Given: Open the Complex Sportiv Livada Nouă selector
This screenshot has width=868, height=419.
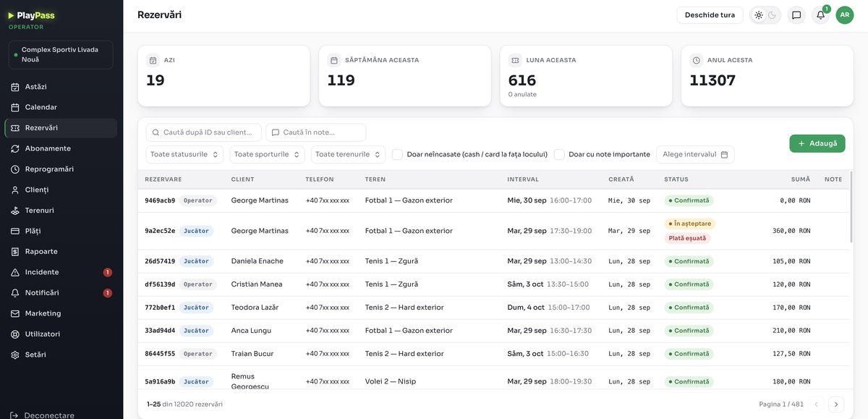Looking at the screenshot, I should 61,55.
